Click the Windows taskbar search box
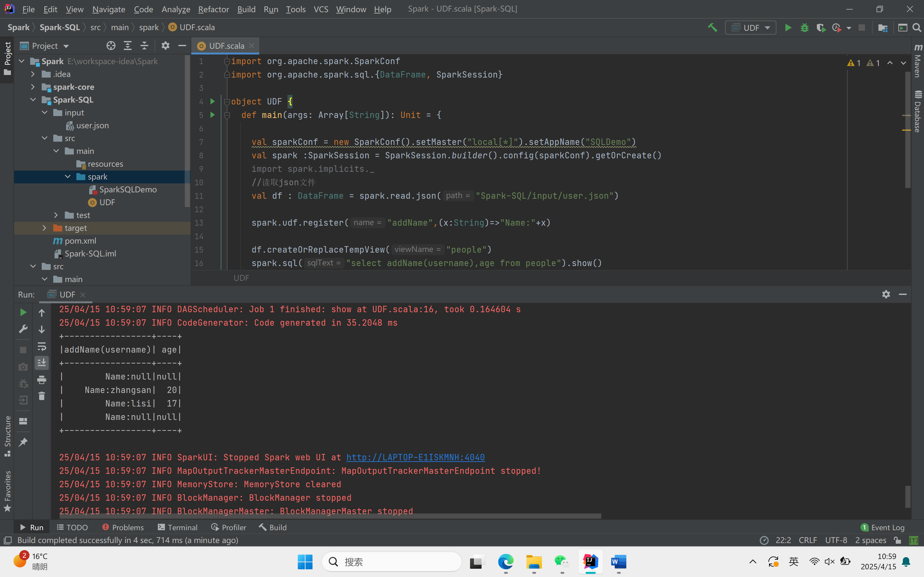This screenshot has width=924, height=577. [x=391, y=561]
